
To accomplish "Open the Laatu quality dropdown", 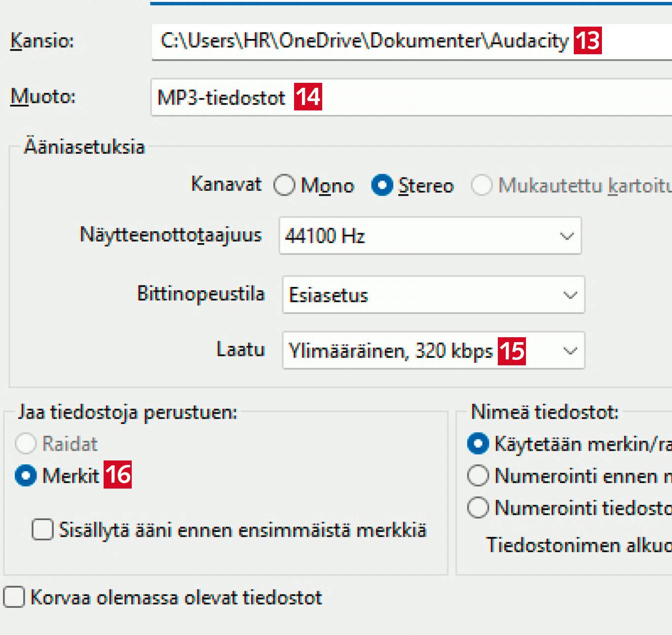I will (x=570, y=351).
